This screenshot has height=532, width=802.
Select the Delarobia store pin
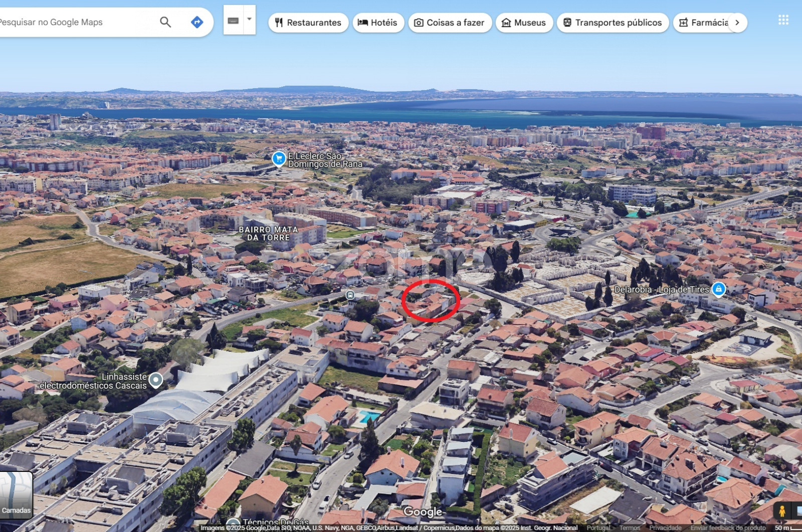(718, 289)
